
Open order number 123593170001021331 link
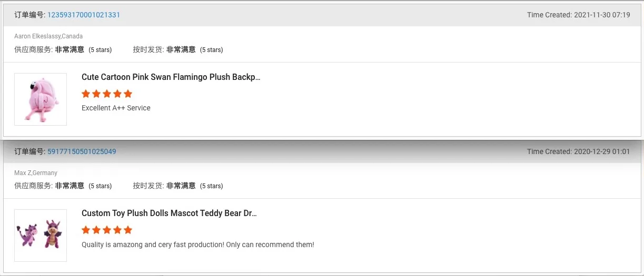point(84,15)
